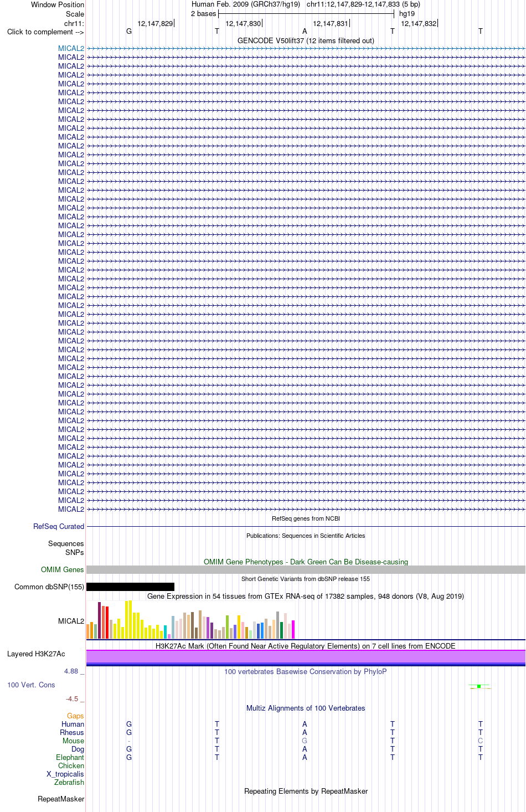Click base A in the Human alignment row
The width and height of the screenshot is (526, 812).
pyautogui.click(x=305, y=724)
